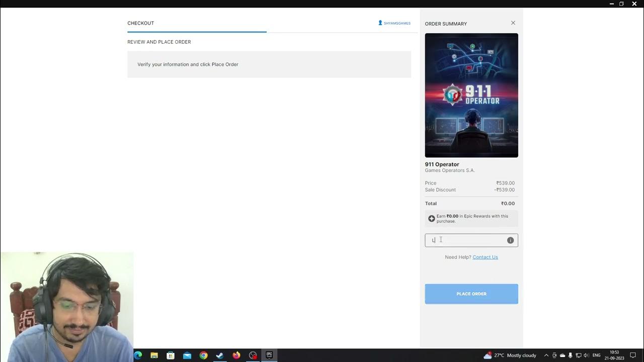Open Google Chrome from the taskbar
This screenshot has width=644, height=362.
point(203,355)
